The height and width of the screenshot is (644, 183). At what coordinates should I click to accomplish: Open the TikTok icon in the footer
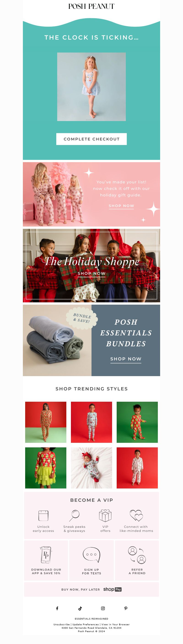[80, 608]
